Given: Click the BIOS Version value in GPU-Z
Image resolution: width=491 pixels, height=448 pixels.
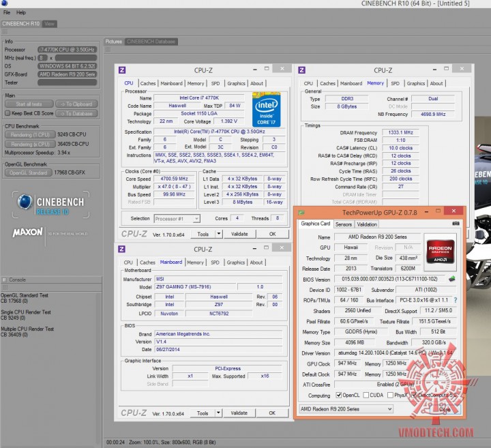Looking at the screenshot, I should [390, 279].
